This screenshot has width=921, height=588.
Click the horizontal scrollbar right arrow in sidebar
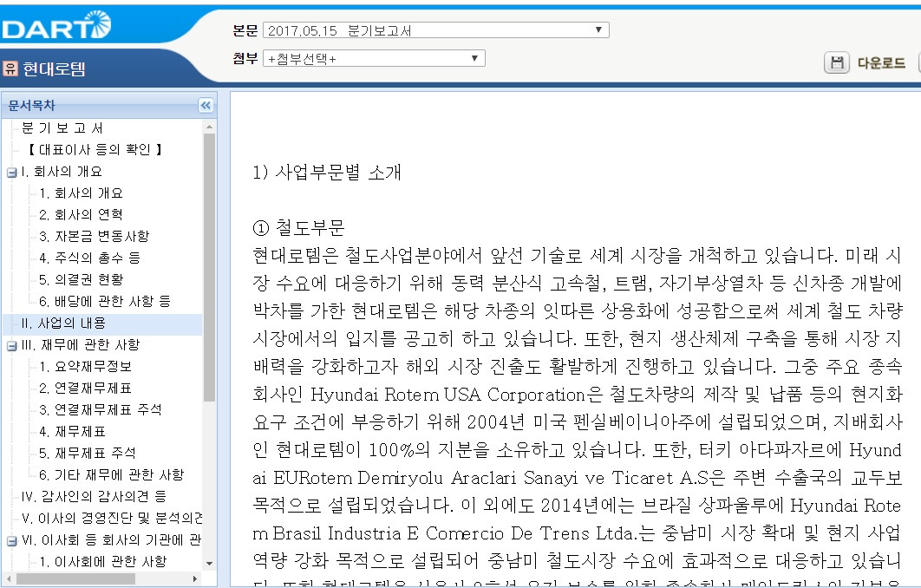click(195, 578)
